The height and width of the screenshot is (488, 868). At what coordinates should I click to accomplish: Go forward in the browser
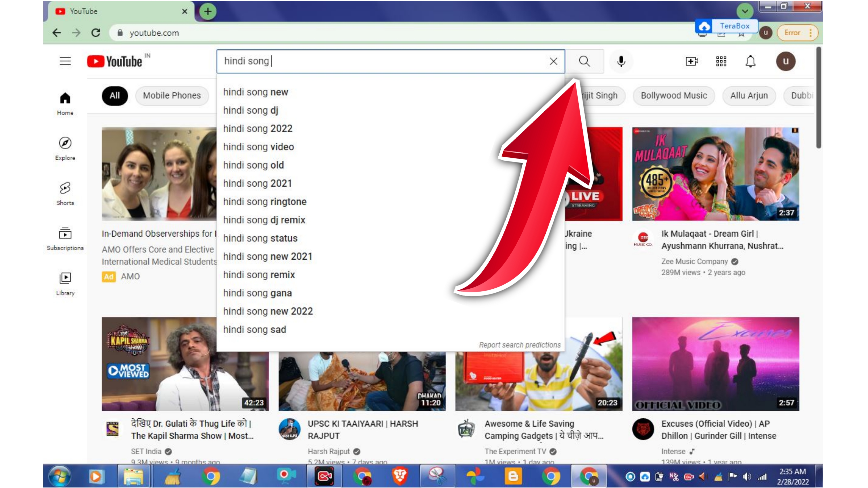(77, 33)
